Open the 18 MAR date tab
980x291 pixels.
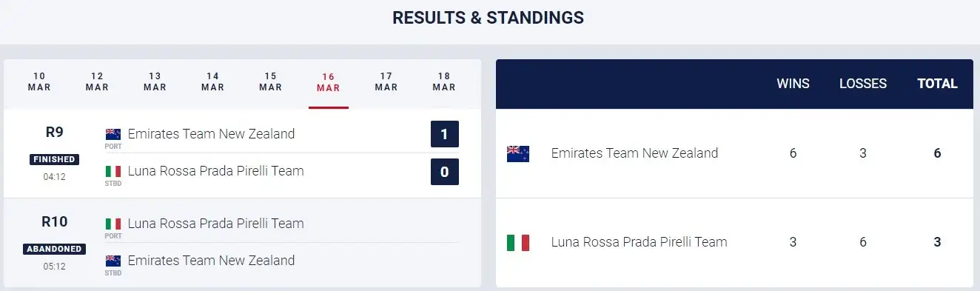click(444, 82)
